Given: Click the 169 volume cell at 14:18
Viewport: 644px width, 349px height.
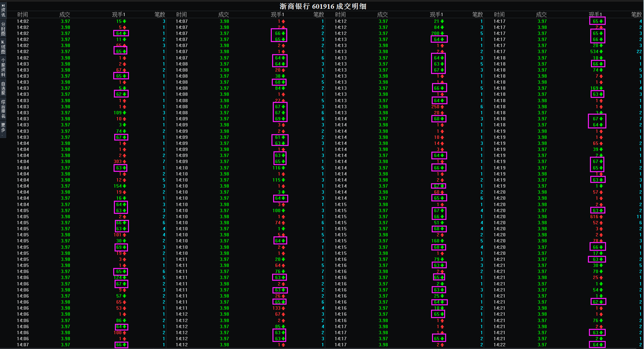Looking at the screenshot, I should point(596,88).
